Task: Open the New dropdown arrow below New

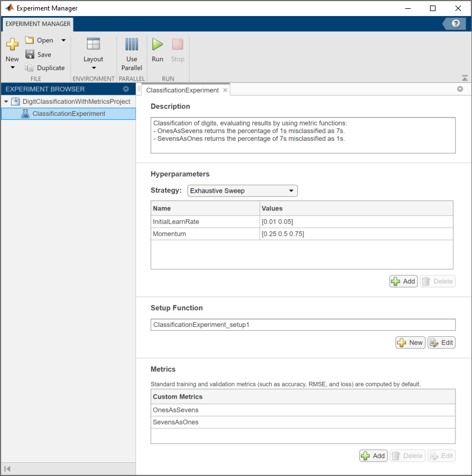Action: [13, 67]
